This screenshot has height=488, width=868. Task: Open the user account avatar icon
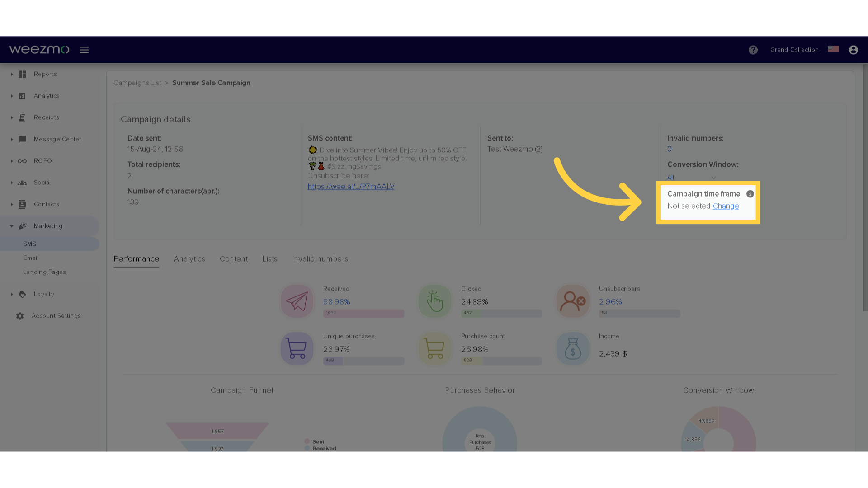pos(853,50)
